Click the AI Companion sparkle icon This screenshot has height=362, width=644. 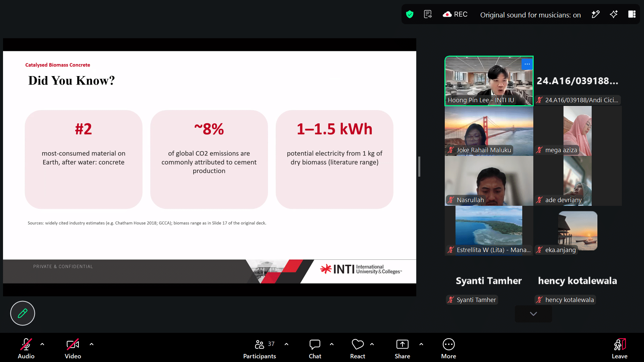click(614, 14)
